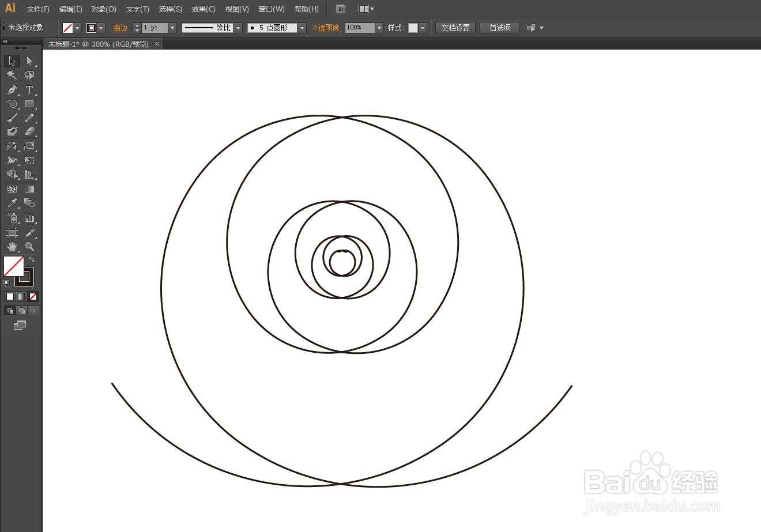
Task: Select the Magic Wand tool
Action: (12, 76)
